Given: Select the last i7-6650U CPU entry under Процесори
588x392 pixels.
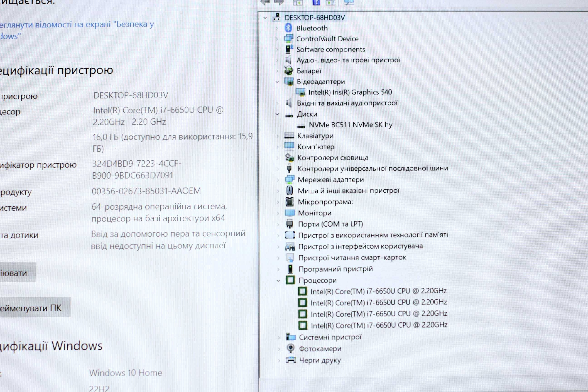Looking at the screenshot, I should click(379, 325).
